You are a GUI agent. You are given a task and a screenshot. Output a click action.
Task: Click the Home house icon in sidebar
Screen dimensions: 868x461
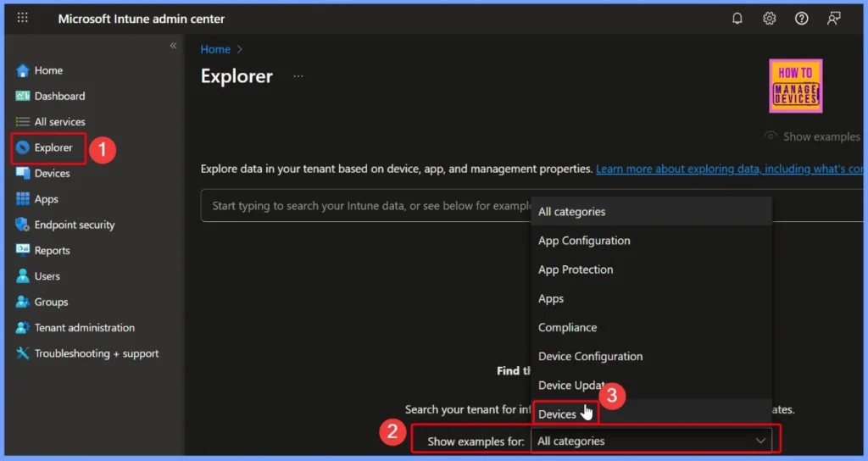(23, 70)
